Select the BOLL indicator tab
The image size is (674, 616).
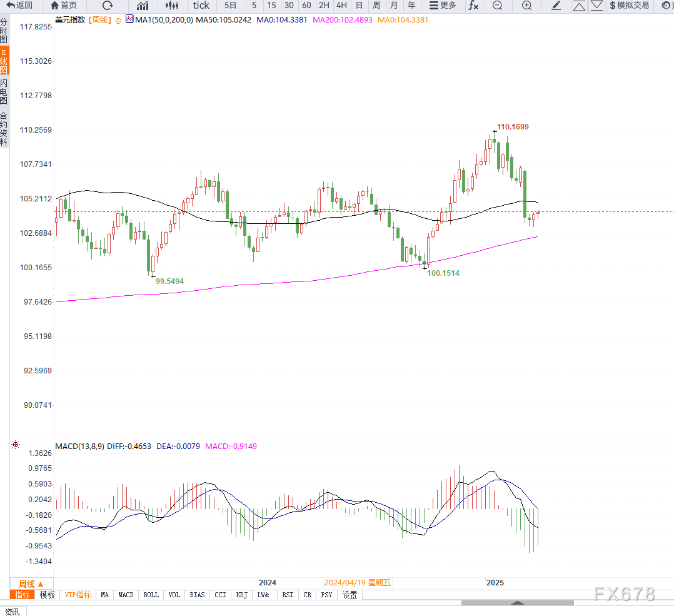[151, 595]
